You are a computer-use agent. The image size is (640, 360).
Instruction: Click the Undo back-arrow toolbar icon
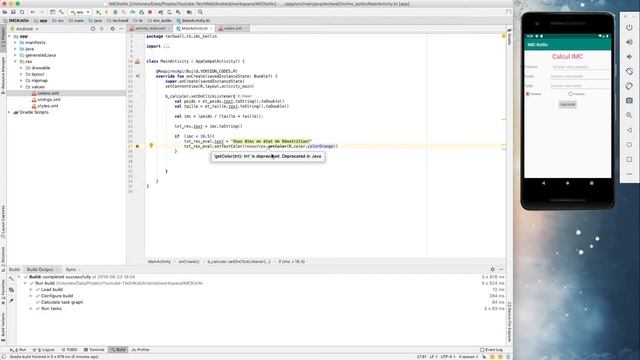point(33,12)
